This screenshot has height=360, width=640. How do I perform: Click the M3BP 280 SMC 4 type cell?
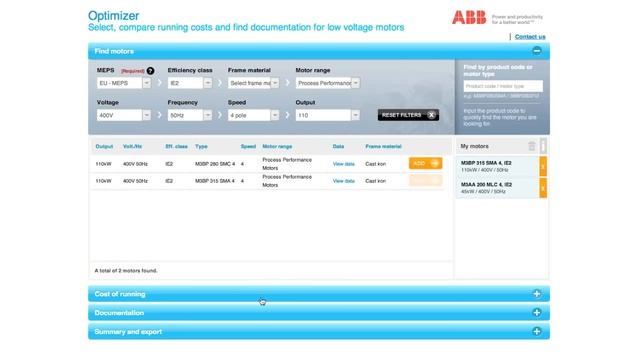pos(215,164)
